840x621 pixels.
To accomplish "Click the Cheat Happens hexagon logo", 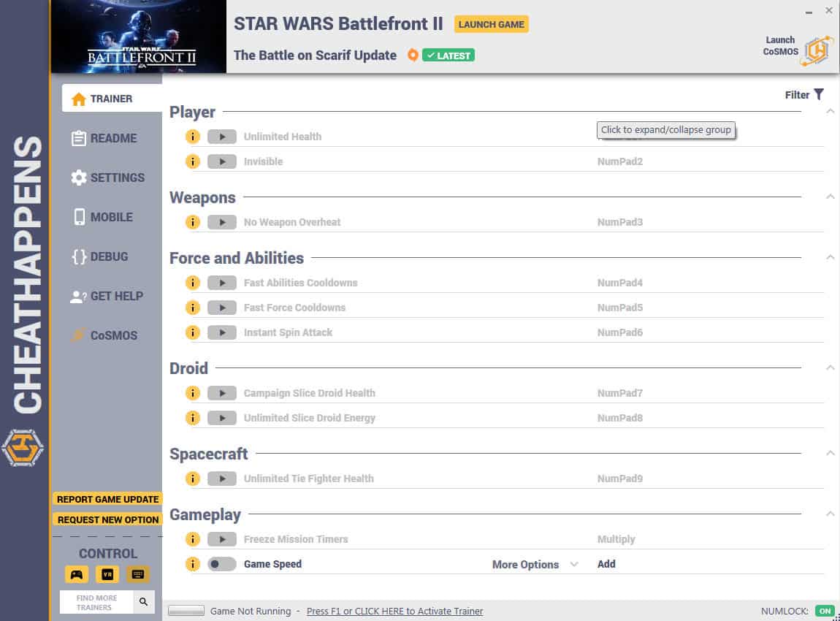I will click(x=23, y=448).
